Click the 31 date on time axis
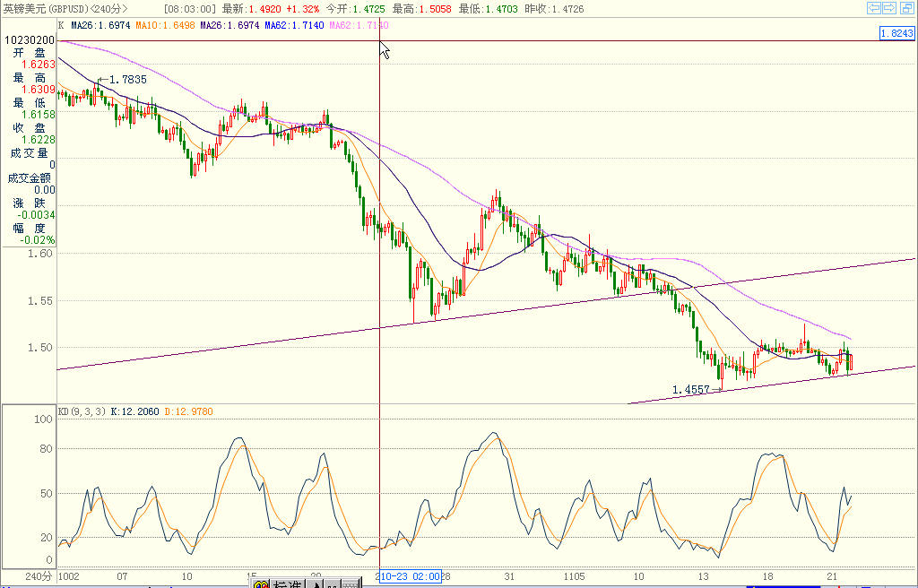 point(509,576)
